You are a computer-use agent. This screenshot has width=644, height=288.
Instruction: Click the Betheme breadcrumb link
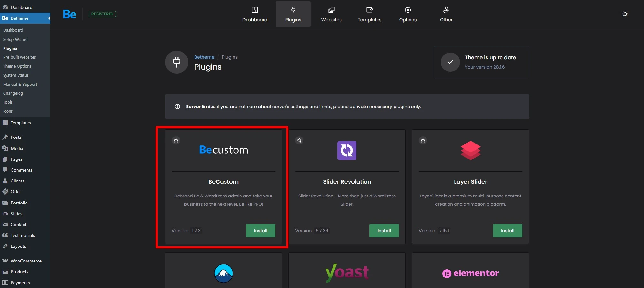(204, 57)
